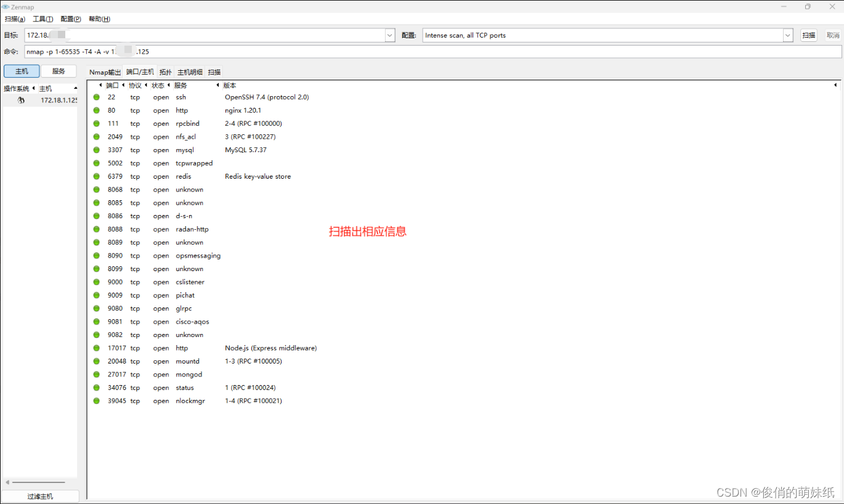Switch to the 端口/主机 tab
844x504 pixels.
140,71
